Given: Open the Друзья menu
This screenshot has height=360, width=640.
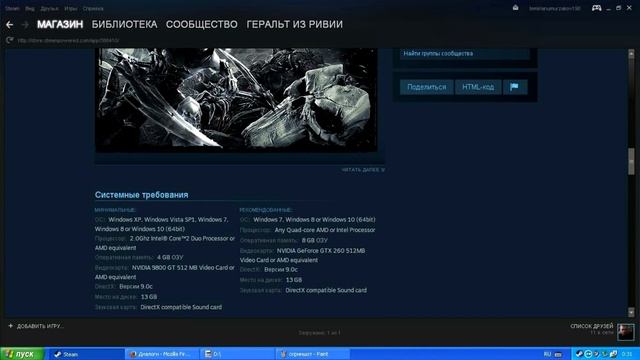Looking at the screenshot, I should click(49, 8).
